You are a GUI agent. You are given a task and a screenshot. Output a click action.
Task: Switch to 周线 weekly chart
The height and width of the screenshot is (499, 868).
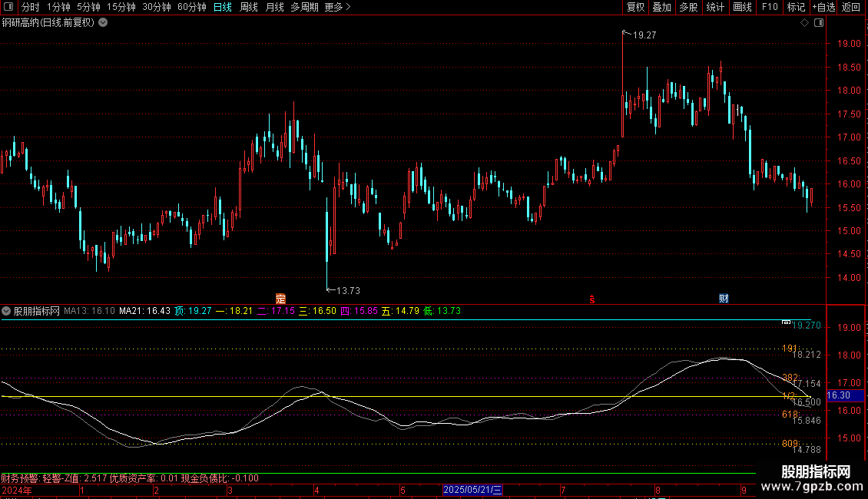[249, 7]
